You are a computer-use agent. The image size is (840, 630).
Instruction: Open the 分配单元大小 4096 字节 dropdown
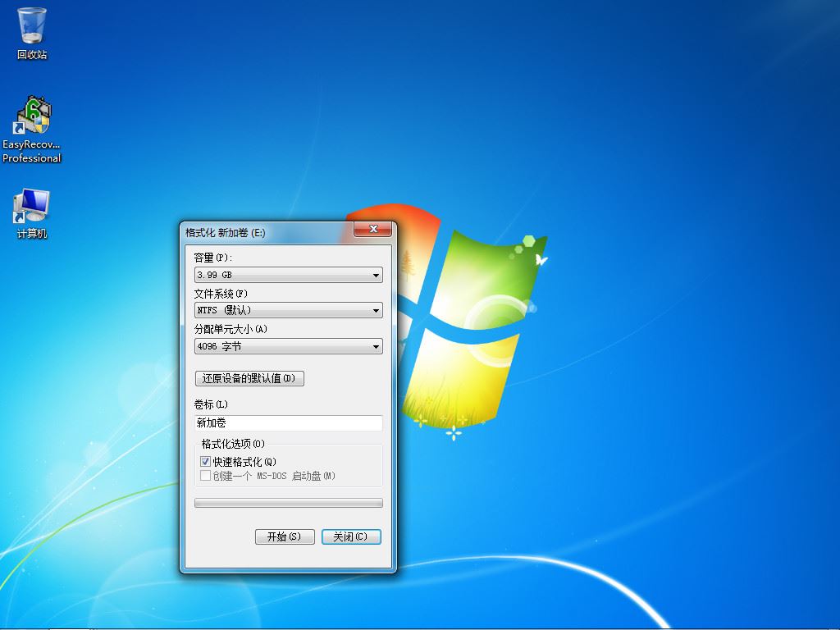pos(288,347)
